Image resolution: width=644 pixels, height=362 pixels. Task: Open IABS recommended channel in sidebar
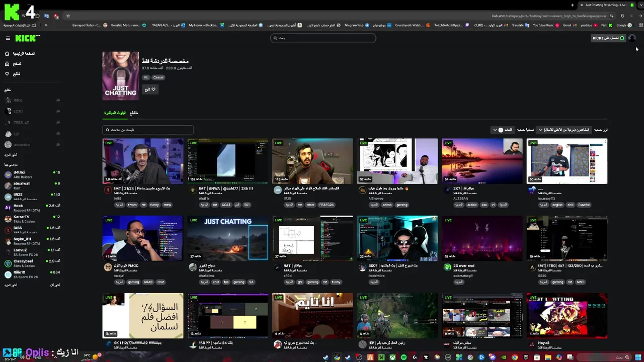tap(32, 230)
